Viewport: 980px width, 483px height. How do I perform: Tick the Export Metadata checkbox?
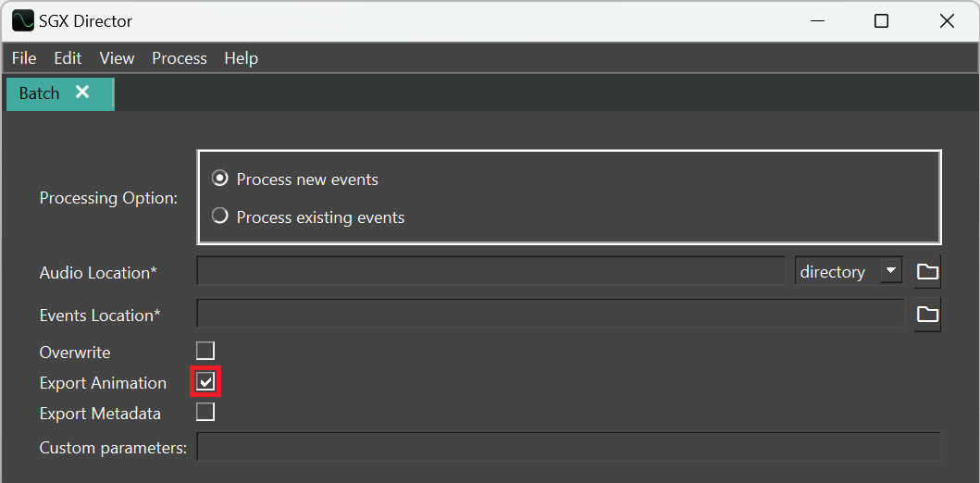click(205, 413)
